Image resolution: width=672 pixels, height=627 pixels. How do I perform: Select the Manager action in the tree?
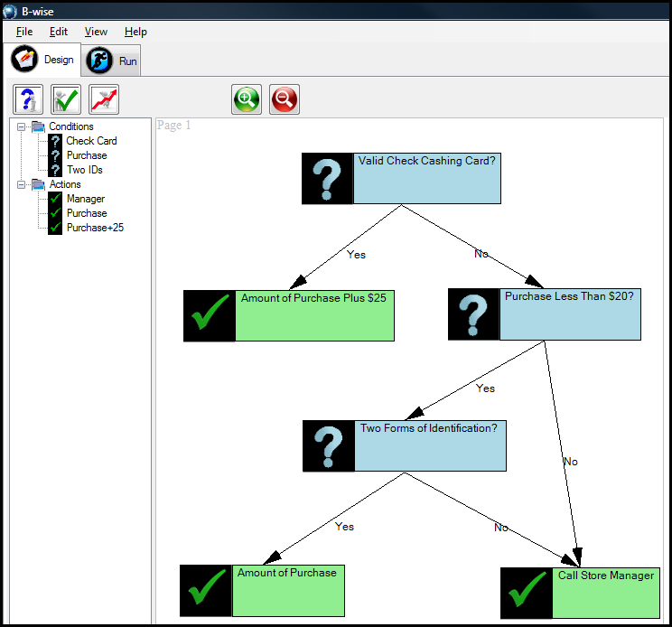tap(86, 199)
